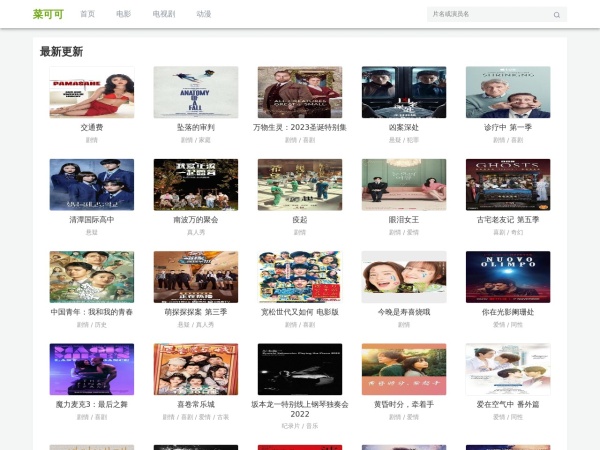This screenshot has height=450, width=600.
Task: Open 中国青年：我和我的青春 title link
Action: 92,312
